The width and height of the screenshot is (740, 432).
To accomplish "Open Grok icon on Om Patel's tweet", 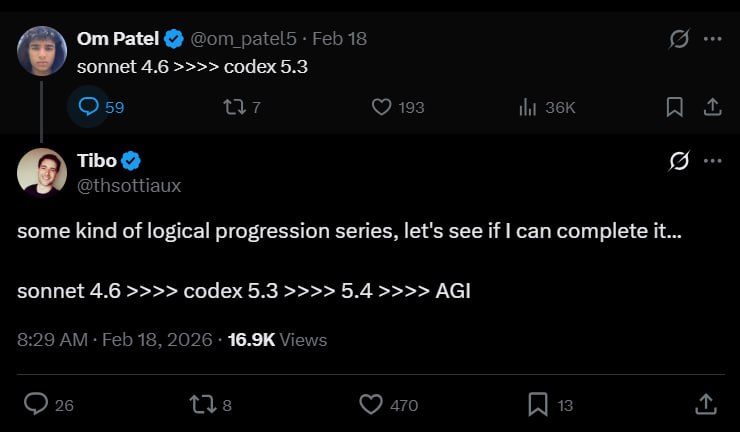I will click(679, 39).
